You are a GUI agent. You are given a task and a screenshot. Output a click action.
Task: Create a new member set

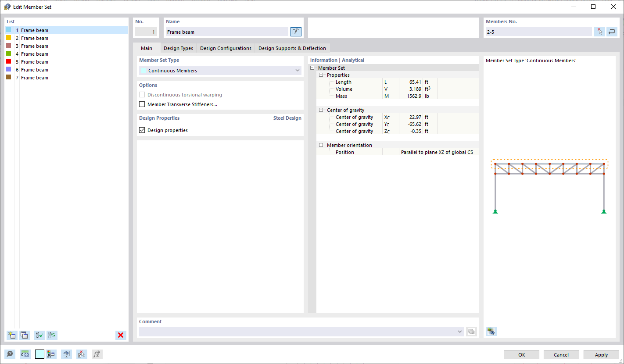click(x=12, y=335)
